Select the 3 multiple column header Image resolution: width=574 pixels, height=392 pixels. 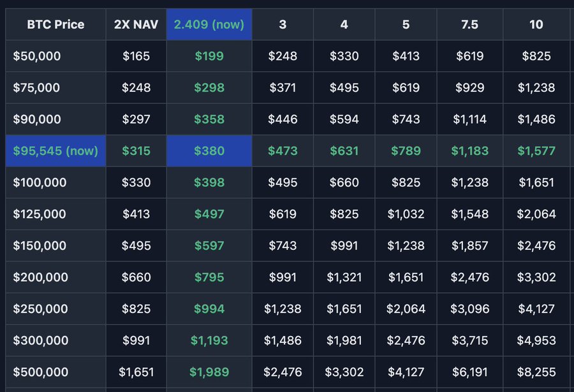[283, 24]
